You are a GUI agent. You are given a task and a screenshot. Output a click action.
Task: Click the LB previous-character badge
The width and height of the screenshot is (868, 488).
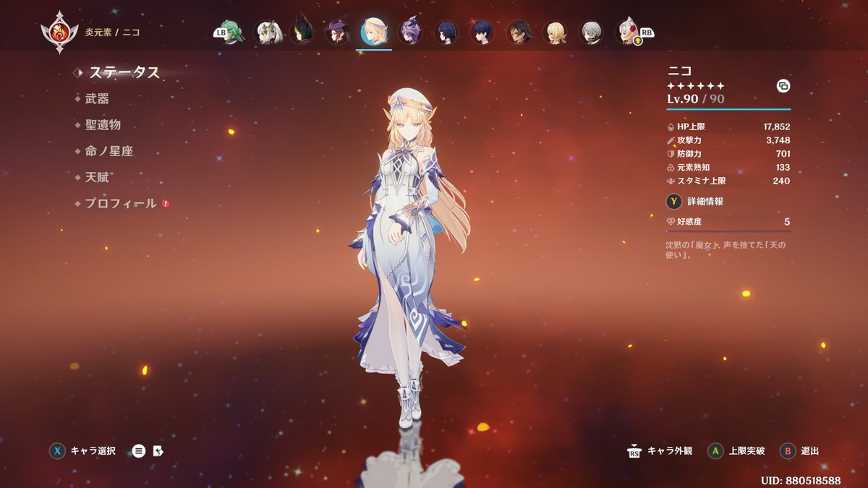click(220, 33)
